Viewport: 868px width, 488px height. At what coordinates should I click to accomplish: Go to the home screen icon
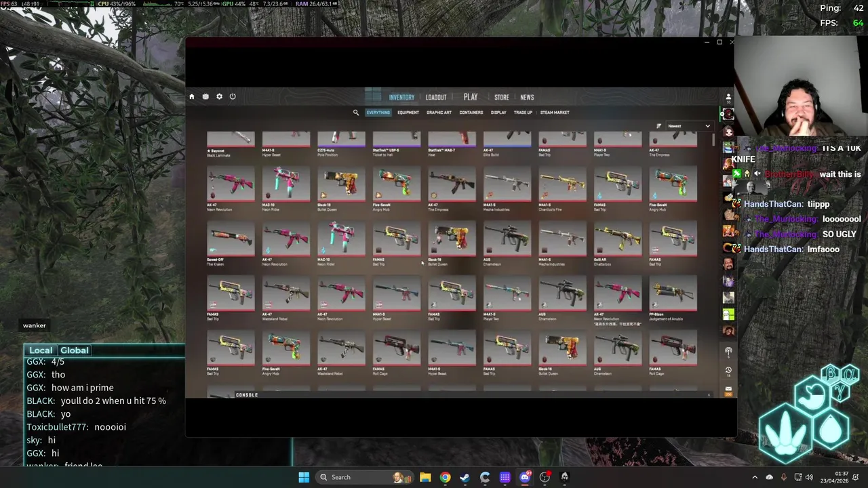click(x=192, y=97)
